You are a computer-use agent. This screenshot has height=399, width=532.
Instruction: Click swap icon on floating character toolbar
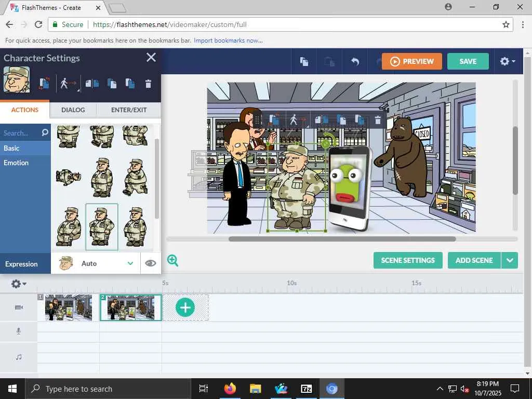(274, 120)
